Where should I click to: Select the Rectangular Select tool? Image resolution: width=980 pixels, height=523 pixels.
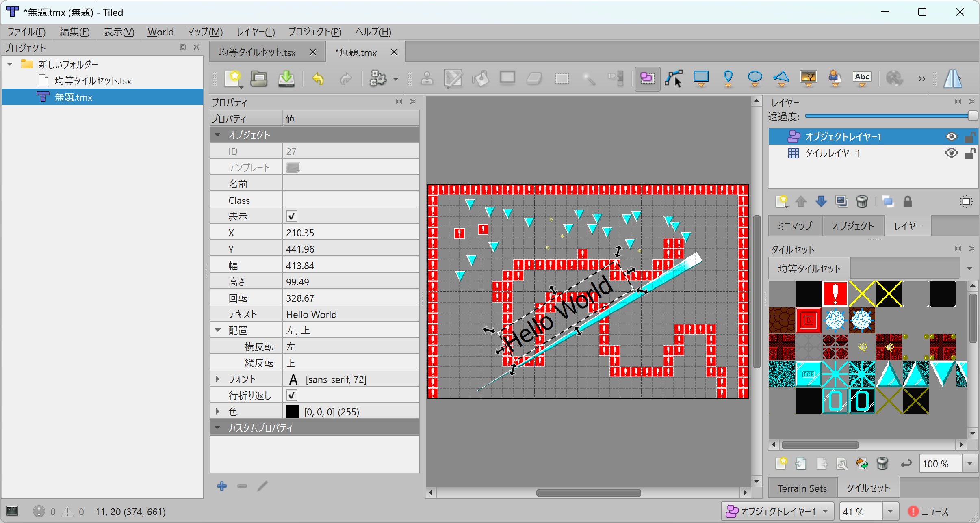tap(562, 78)
